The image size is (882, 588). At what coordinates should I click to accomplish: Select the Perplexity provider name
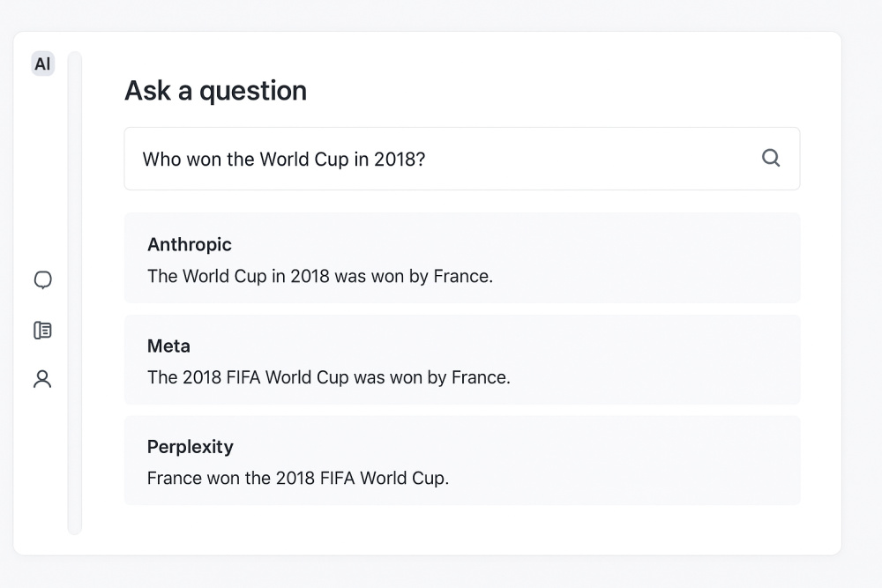pos(190,447)
